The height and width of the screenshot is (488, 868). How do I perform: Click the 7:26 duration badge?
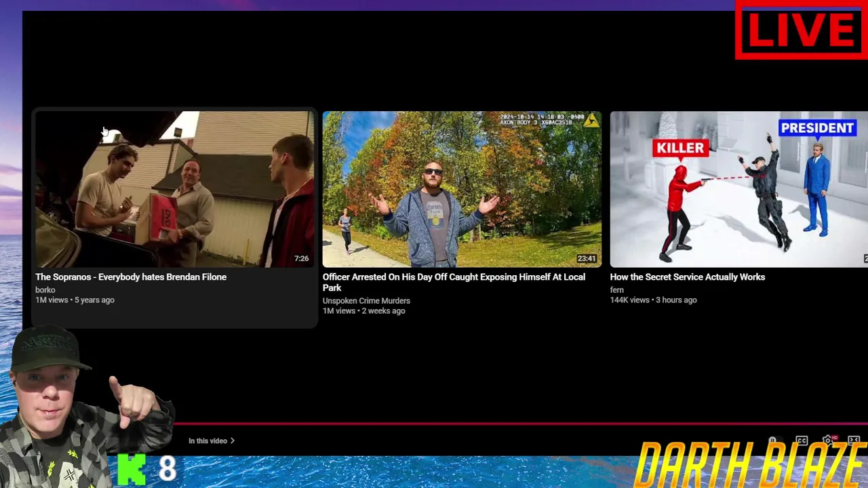(x=302, y=259)
